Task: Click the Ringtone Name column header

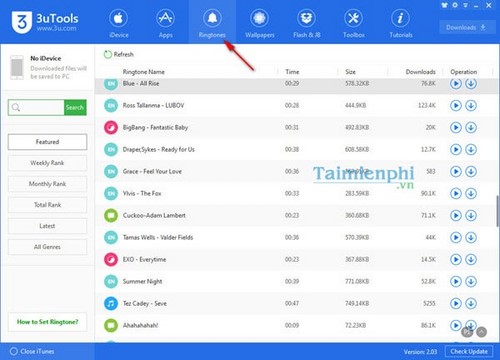Action: (x=144, y=72)
